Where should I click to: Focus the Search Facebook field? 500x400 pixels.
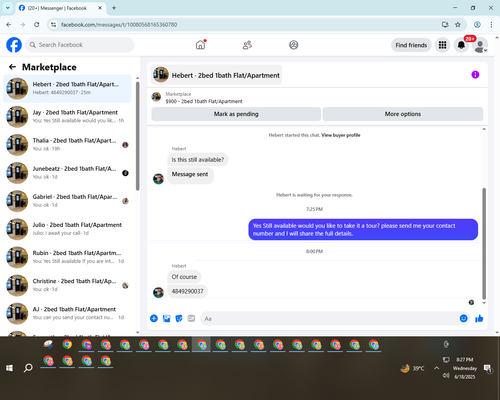[80, 45]
